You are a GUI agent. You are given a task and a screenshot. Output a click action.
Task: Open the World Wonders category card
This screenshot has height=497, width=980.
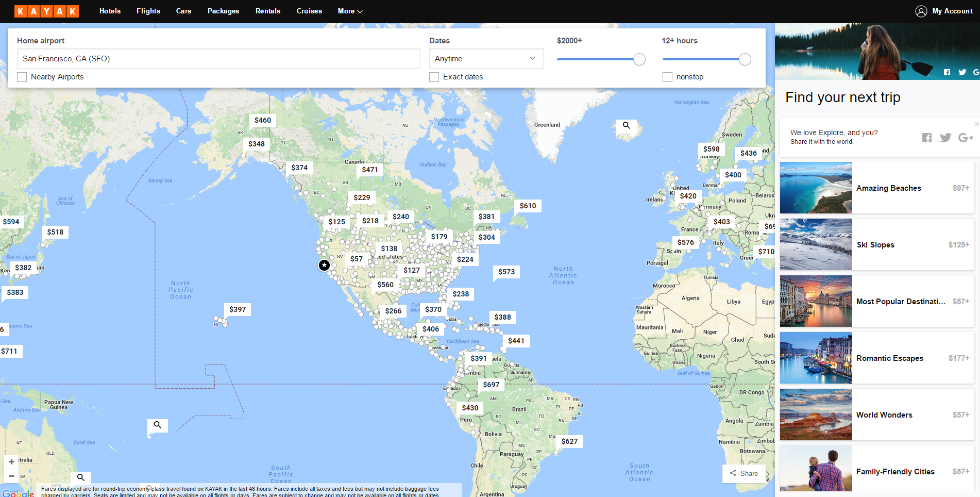point(877,415)
